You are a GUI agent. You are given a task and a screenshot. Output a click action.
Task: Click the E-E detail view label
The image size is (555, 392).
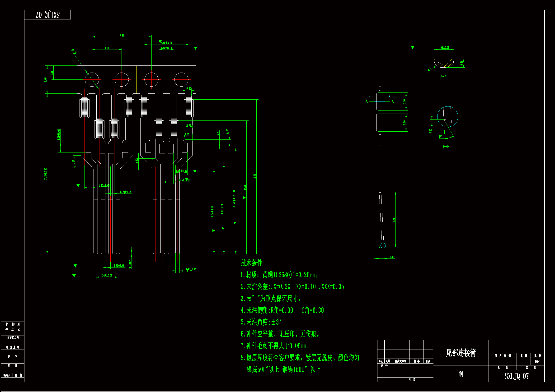click(x=446, y=147)
